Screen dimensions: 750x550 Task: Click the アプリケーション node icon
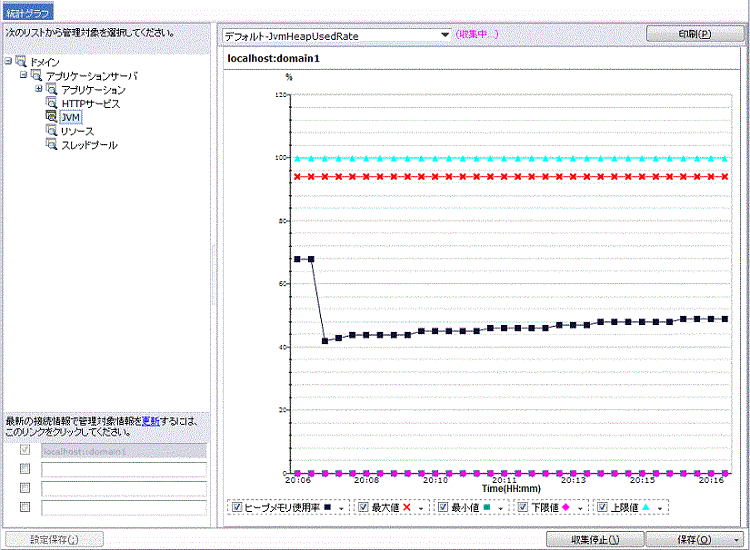click(51, 90)
